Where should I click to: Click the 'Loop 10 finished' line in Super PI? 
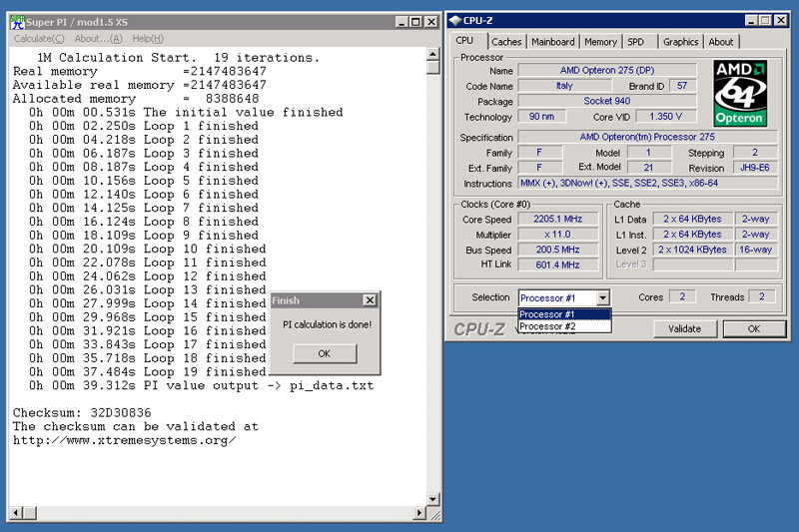tap(148, 249)
